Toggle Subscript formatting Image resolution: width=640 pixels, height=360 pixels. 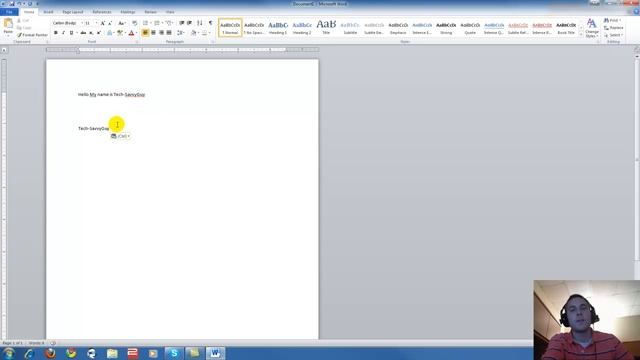click(x=91, y=33)
